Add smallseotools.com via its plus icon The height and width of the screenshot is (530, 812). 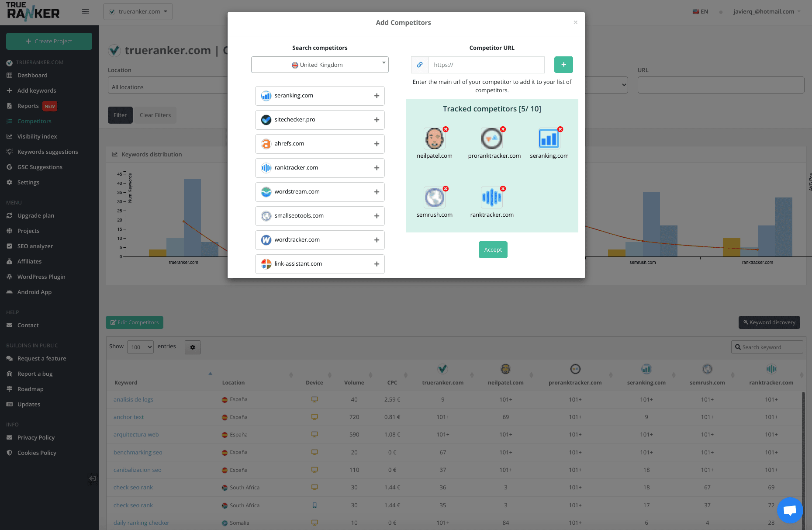pos(377,216)
